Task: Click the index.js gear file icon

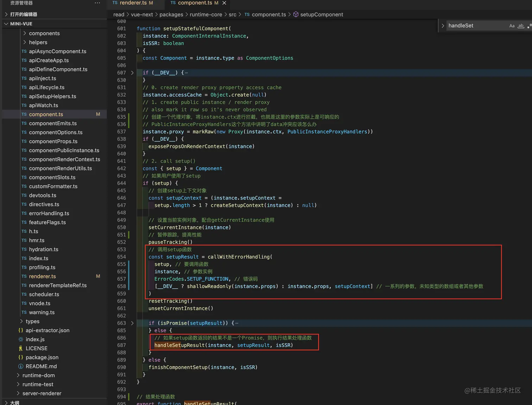Action: (x=21, y=339)
